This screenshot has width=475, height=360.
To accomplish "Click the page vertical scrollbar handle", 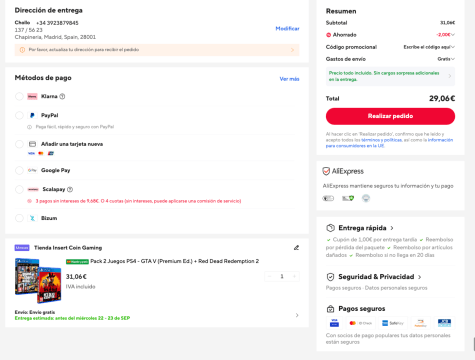I will [474, 344].
